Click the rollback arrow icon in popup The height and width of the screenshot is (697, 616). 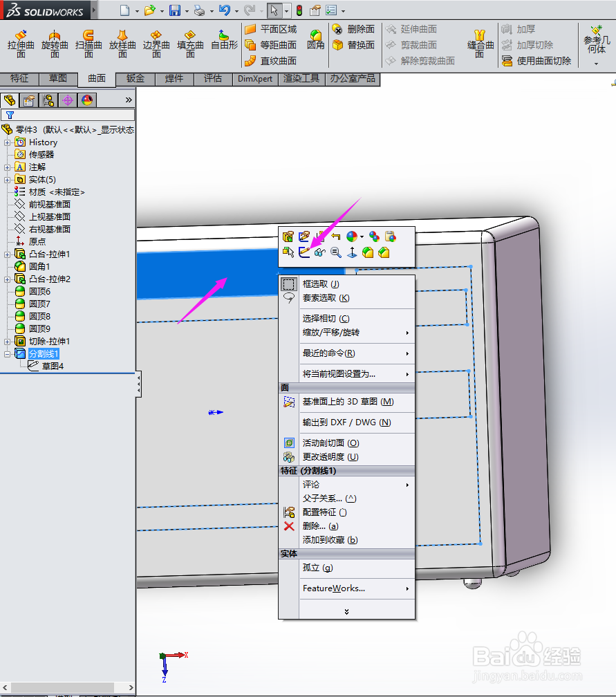(x=336, y=236)
